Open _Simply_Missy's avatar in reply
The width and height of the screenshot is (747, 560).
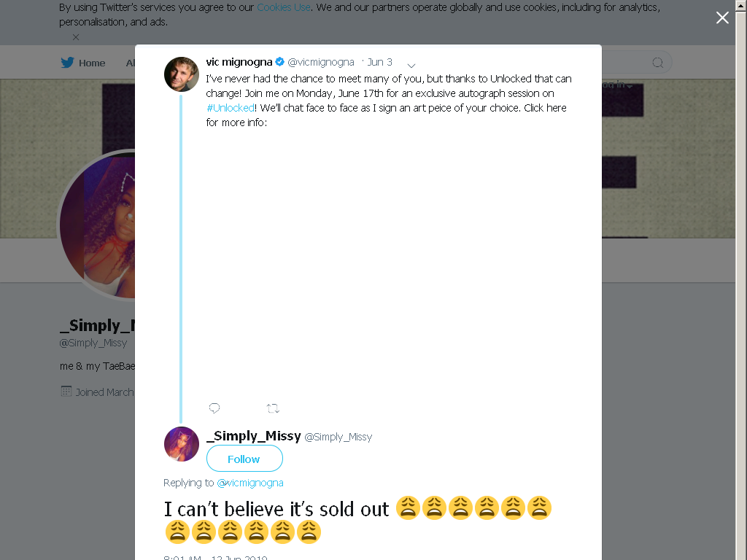(x=182, y=444)
